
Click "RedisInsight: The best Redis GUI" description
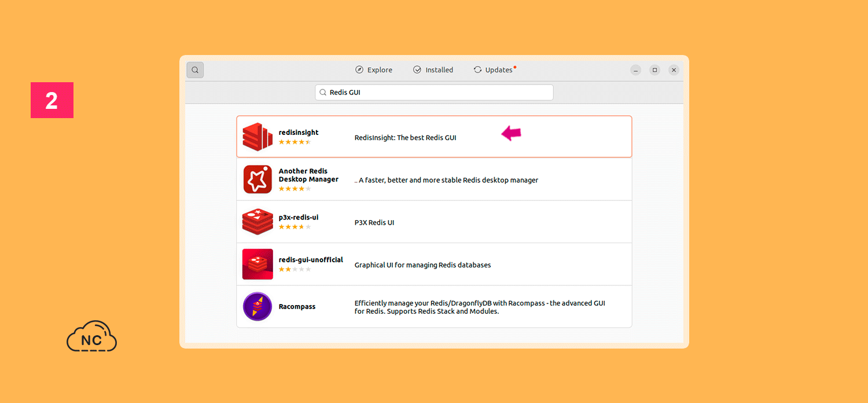tap(405, 138)
